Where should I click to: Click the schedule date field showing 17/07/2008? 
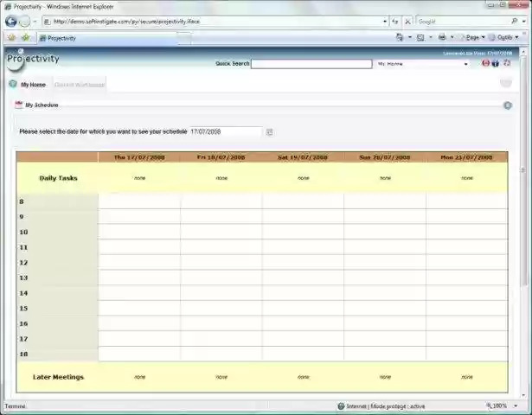[x=226, y=132]
